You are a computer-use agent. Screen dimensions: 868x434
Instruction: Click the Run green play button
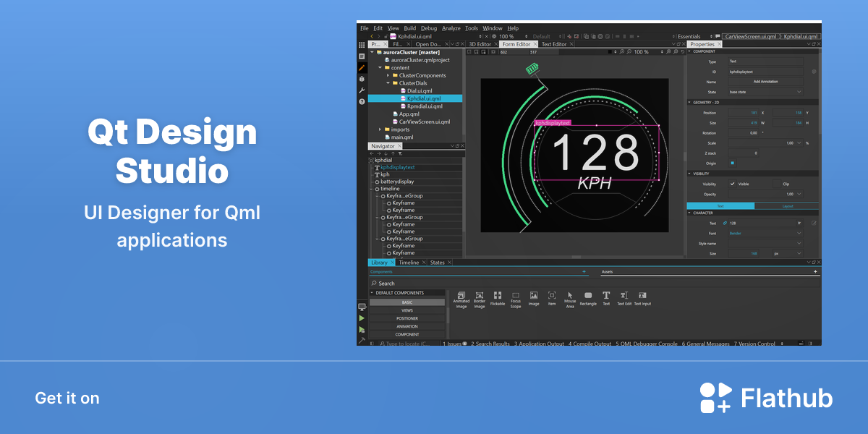coord(362,318)
